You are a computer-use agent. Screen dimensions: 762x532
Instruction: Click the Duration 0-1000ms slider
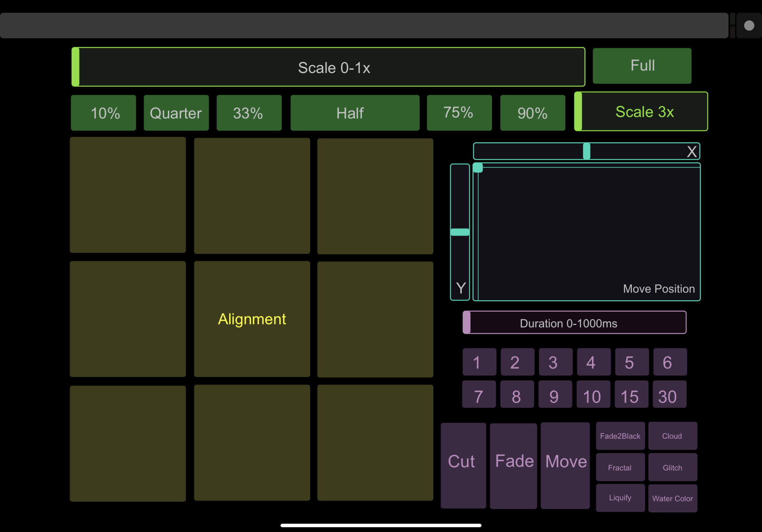tap(574, 322)
